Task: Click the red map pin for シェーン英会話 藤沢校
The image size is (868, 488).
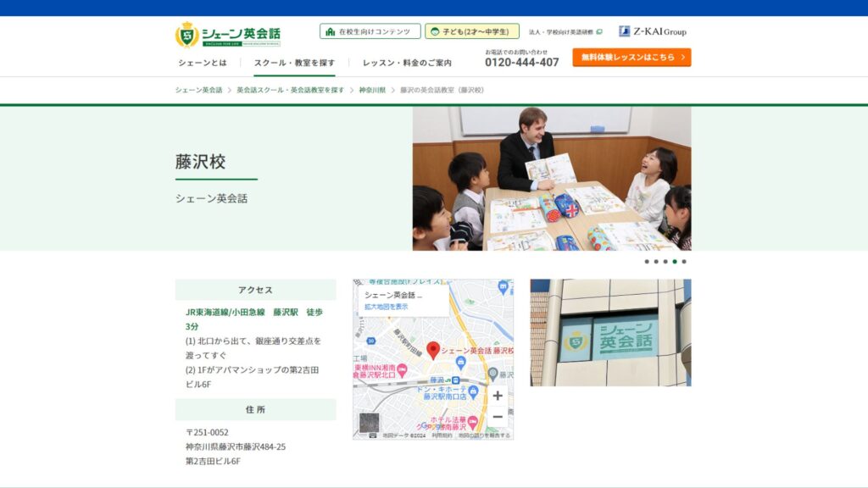Action: click(433, 350)
